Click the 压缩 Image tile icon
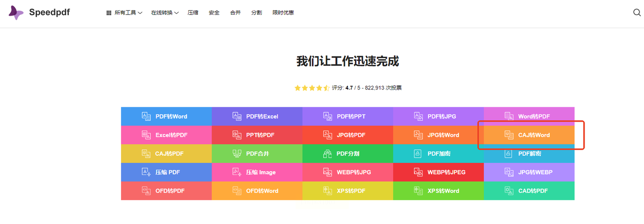 coord(237,172)
